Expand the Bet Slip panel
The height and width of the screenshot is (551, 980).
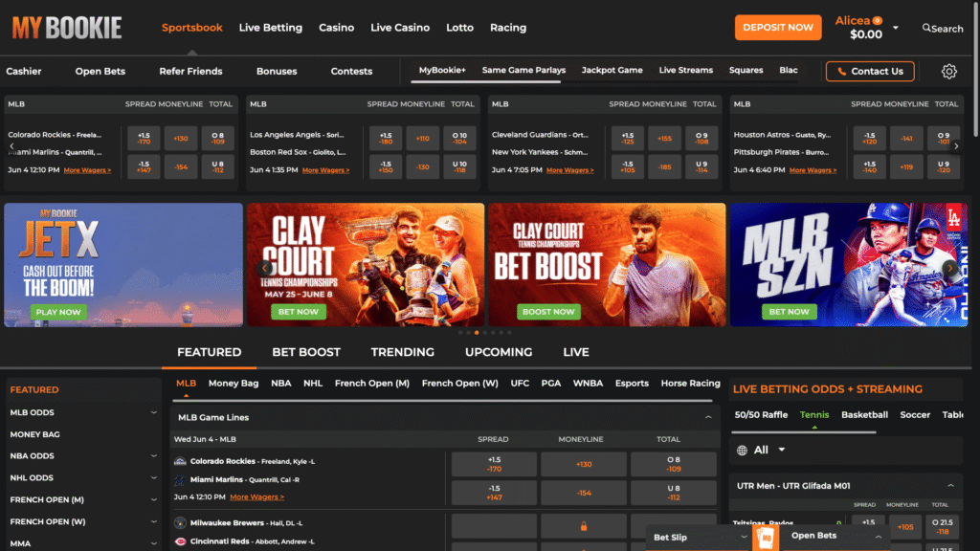(x=743, y=538)
